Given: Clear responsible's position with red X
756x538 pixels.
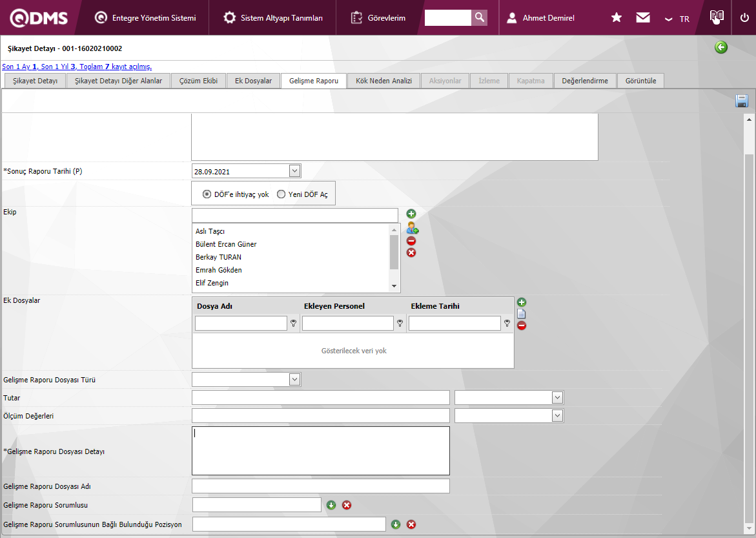Looking at the screenshot, I should tap(411, 524).
